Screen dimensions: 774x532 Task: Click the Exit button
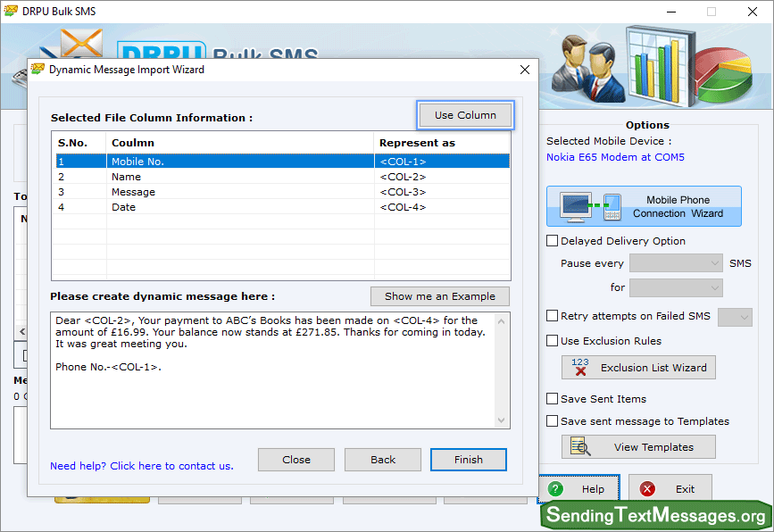[670, 489]
